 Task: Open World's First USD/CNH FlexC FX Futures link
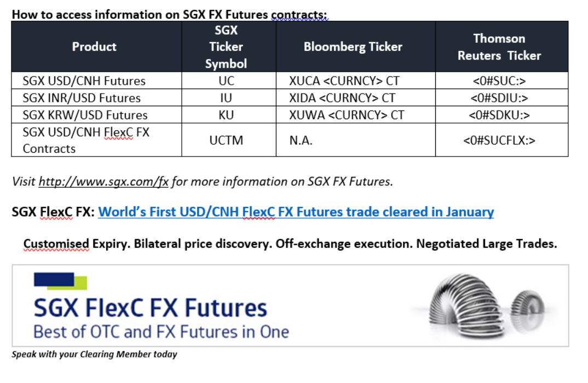296,212
